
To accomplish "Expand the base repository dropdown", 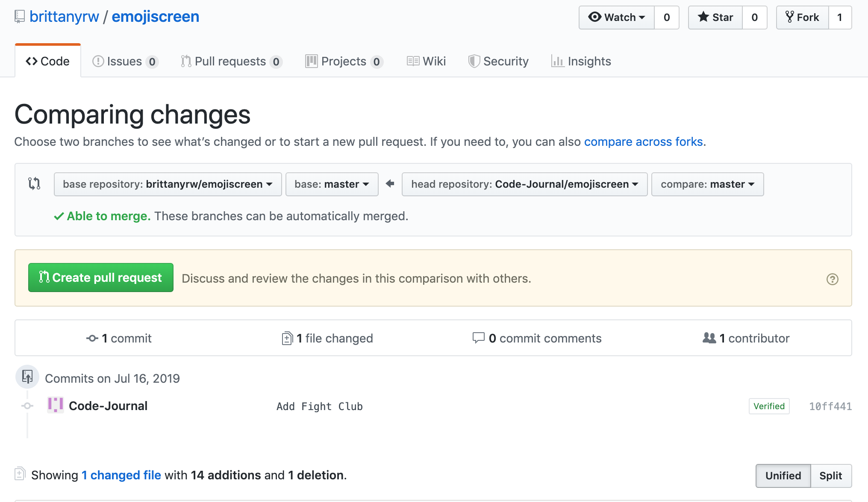I will coord(168,184).
